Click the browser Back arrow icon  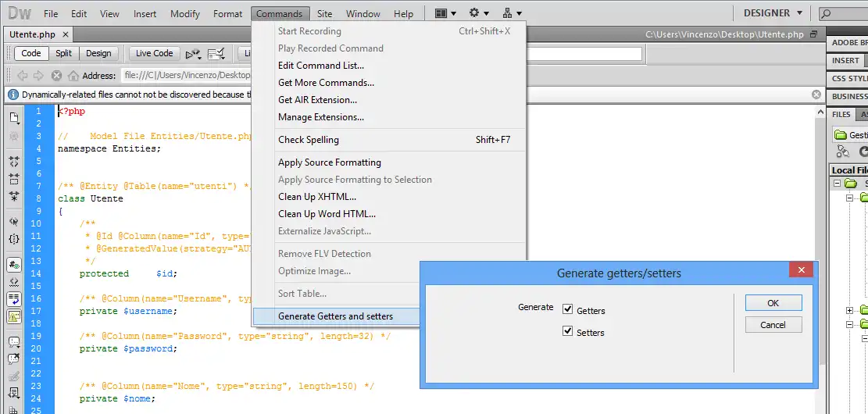click(x=23, y=76)
